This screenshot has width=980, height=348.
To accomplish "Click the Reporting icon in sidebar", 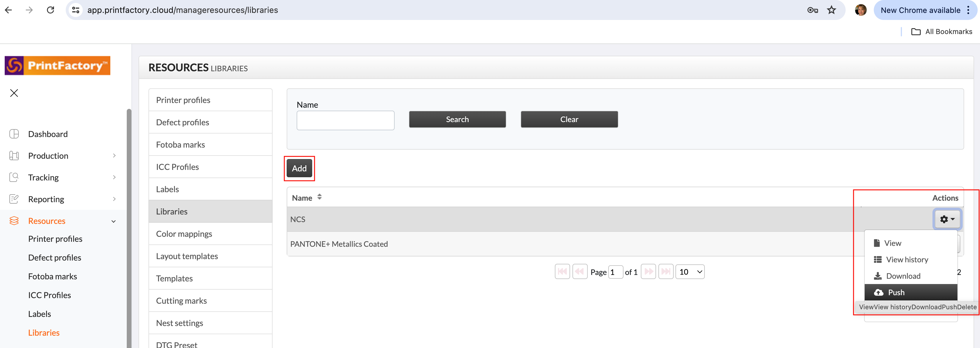I will [14, 199].
